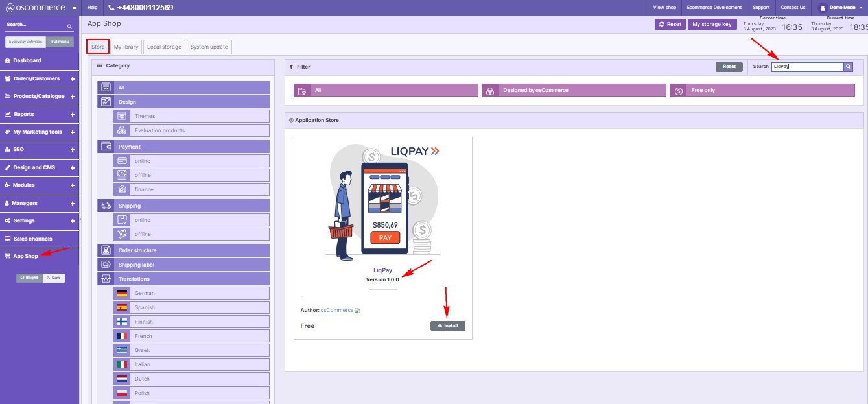Select offline shipping subcategory
Viewport: 868px width, 404px height.
191,234
